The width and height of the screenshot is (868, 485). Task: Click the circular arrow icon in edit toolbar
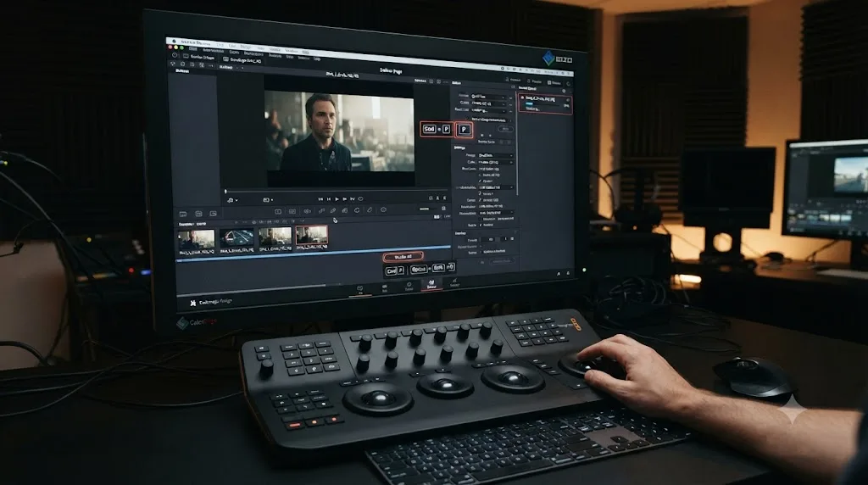(x=357, y=210)
